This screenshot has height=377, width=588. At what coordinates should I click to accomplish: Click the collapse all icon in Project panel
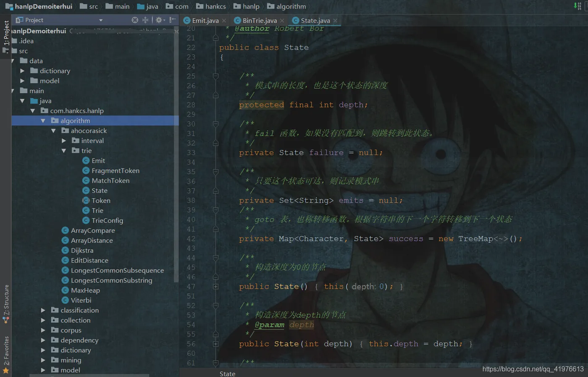pyautogui.click(x=145, y=20)
